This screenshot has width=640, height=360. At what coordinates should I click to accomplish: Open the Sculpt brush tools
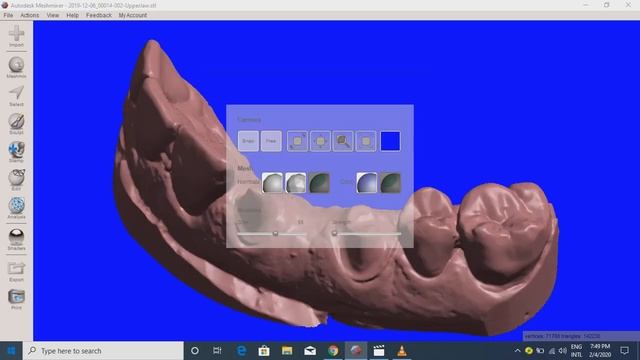(16, 124)
